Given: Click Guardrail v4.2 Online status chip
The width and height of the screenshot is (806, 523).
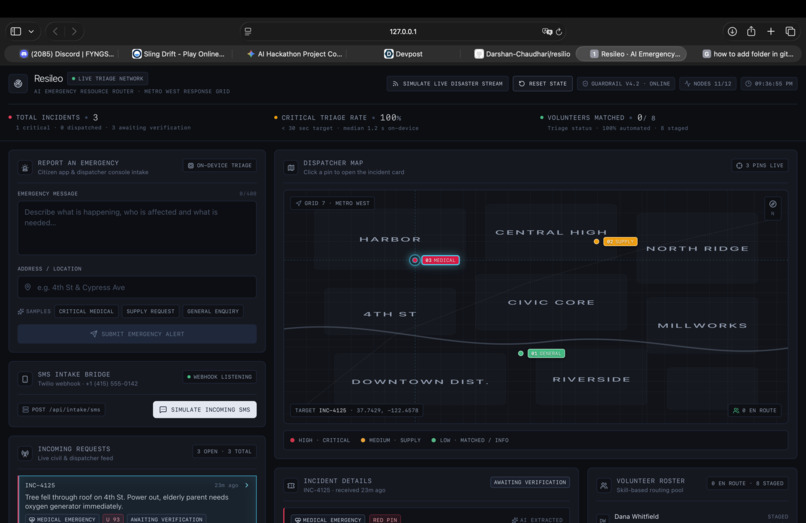Looking at the screenshot, I should tap(626, 83).
